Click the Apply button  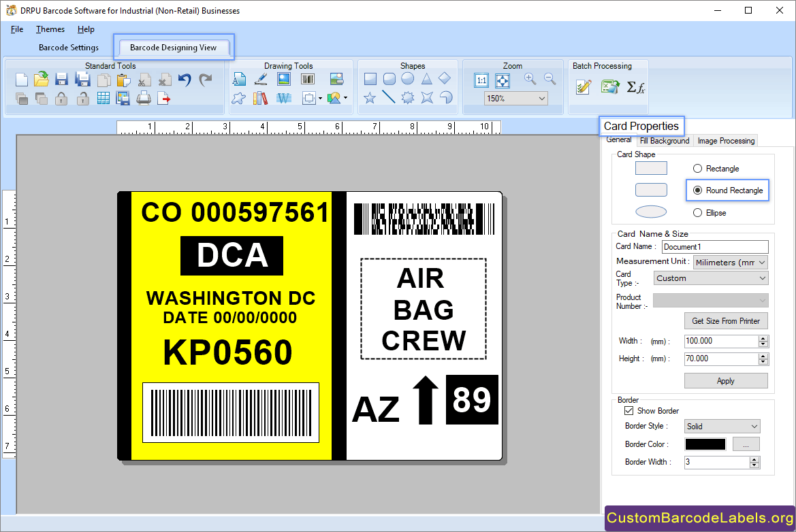pyautogui.click(x=726, y=381)
